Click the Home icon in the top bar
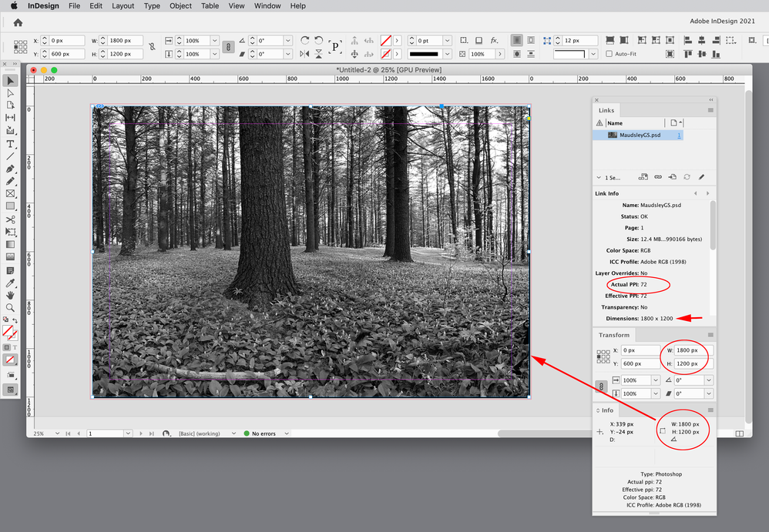The height and width of the screenshot is (532, 769). pyautogui.click(x=18, y=23)
